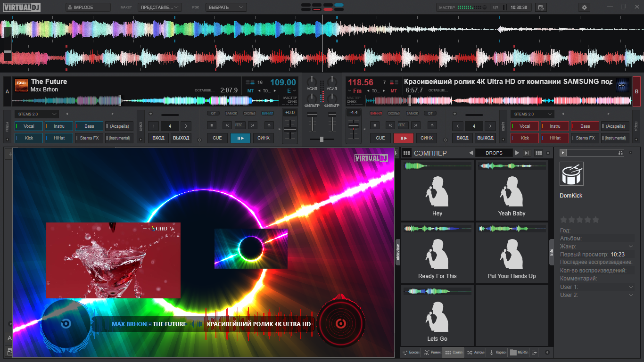Viewport: 644px width, 362px height.
Task: Open the key E dropdown on deck A
Action: (x=291, y=90)
